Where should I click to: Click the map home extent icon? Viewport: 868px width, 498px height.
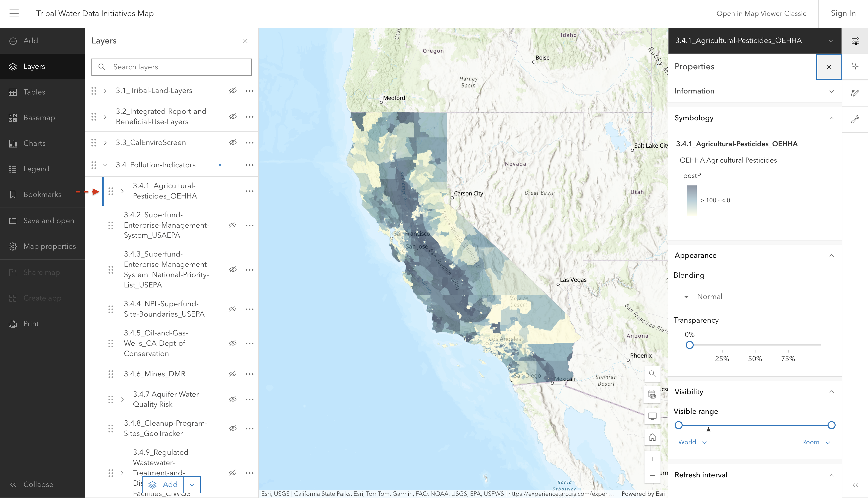(652, 437)
